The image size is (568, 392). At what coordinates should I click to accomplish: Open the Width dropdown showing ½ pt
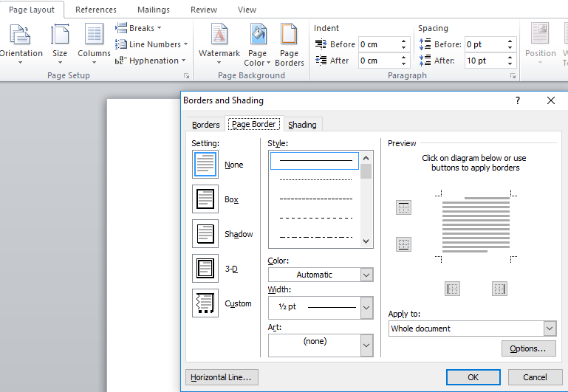click(366, 308)
